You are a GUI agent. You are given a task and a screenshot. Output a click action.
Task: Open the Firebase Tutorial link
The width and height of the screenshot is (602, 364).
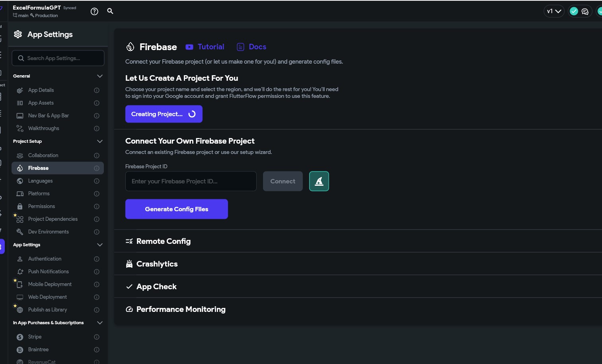coord(205,47)
